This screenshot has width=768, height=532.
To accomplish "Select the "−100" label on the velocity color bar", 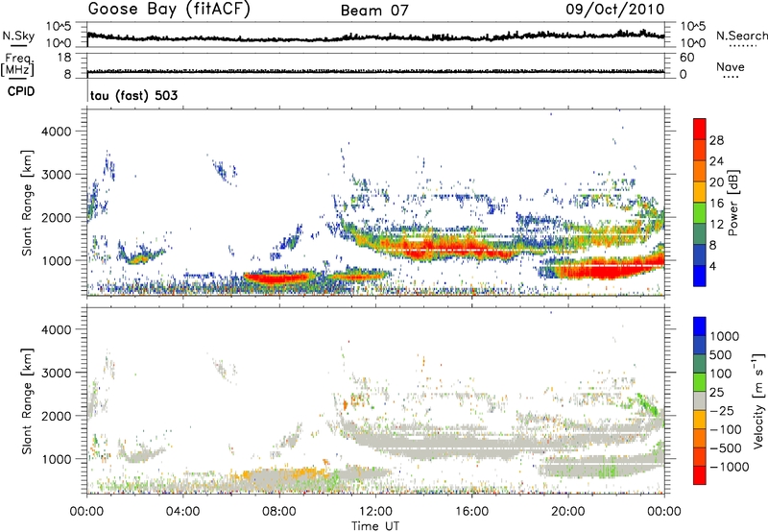I will tap(726, 429).
